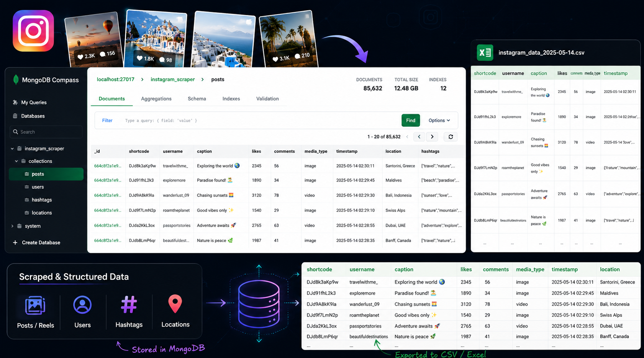Click the collections folder icon in the tree
Screen dimensions: 644x358
click(x=23, y=161)
